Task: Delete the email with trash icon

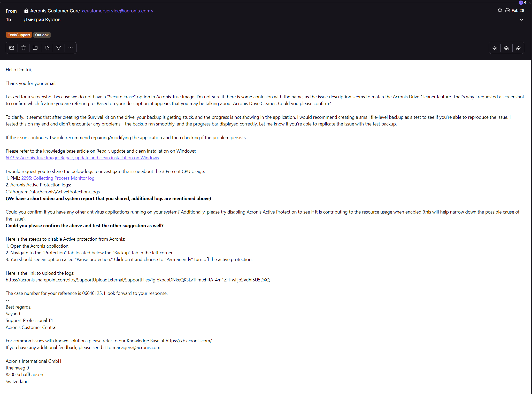Action: pyautogui.click(x=24, y=48)
